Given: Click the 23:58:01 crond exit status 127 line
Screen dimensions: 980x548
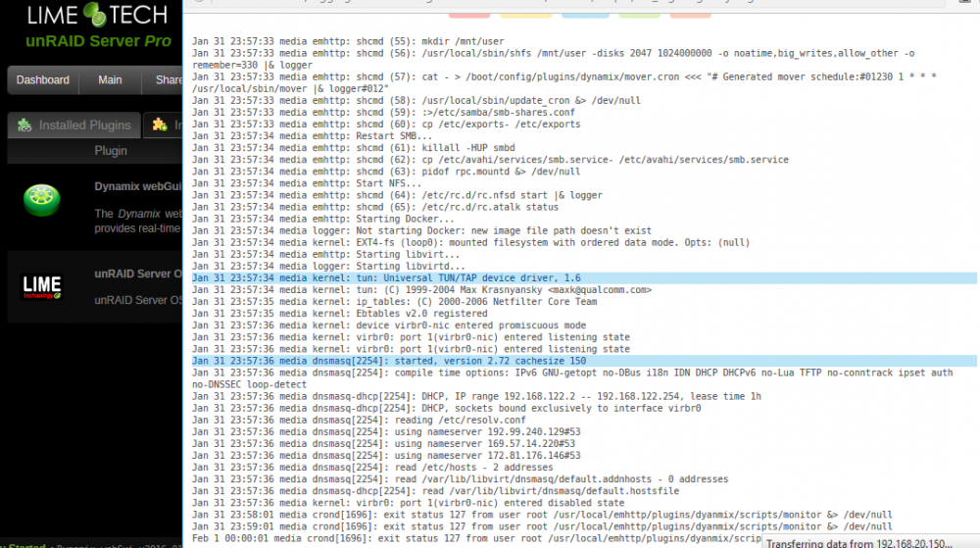Looking at the screenshot, I should tap(542, 516).
